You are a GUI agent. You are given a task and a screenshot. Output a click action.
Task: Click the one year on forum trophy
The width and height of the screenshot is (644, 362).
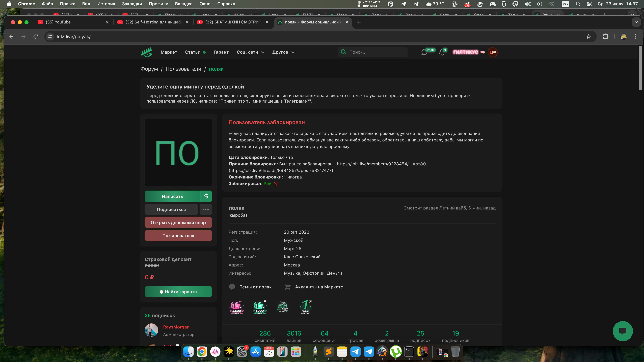point(306,307)
